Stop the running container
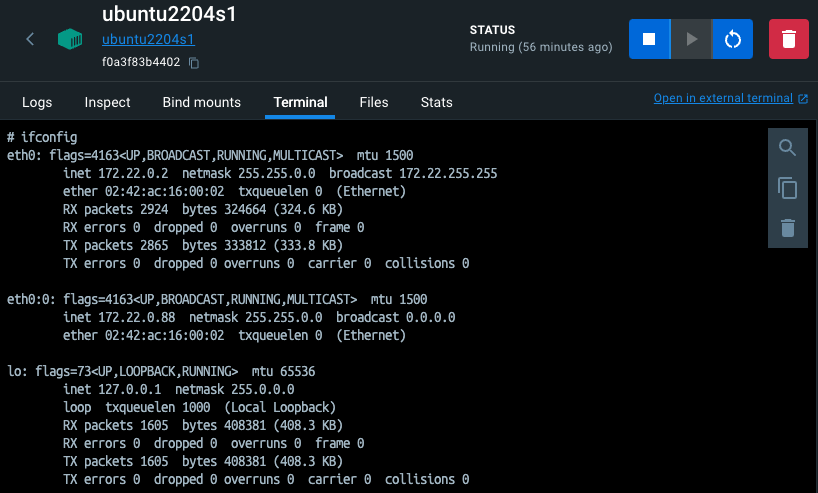Screen dimensions: 818x493 pyautogui.click(x=649, y=39)
